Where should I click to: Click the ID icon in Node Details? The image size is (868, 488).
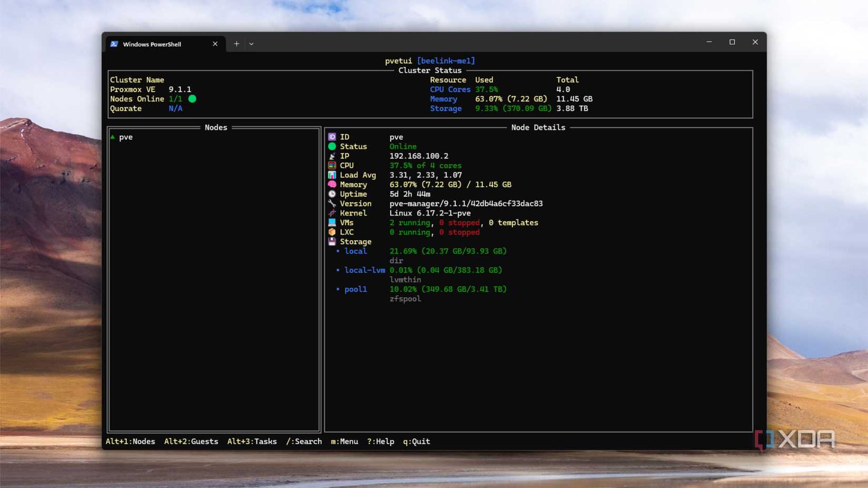point(332,137)
